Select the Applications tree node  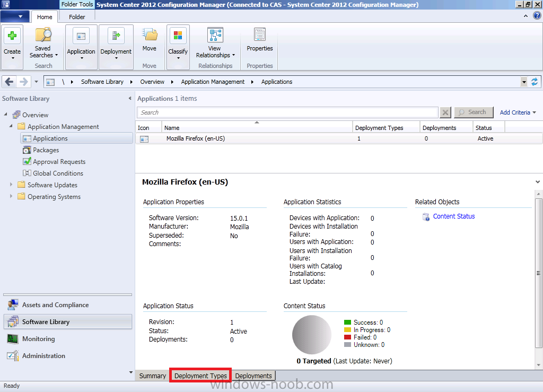pyautogui.click(x=76, y=138)
